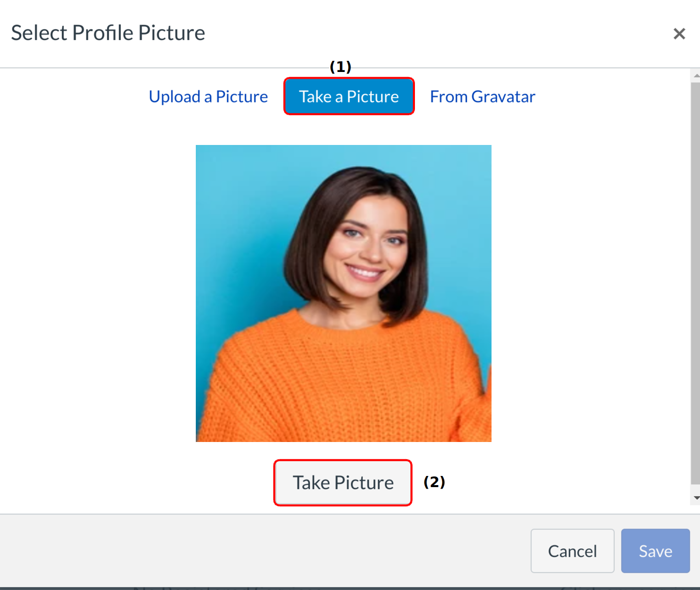The image size is (700, 590).
Task: Click the dark strip below the dialog footer
Action: pyautogui.click(x=350, y=588)
